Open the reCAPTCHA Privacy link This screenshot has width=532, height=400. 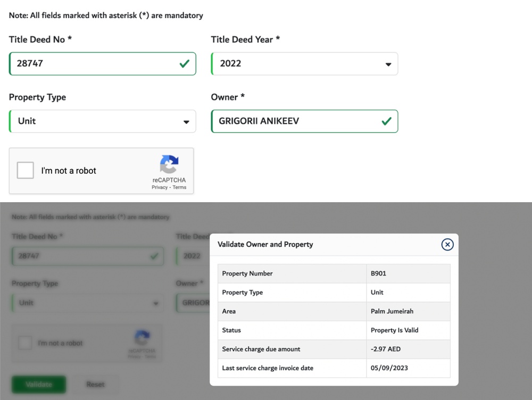(x=160, y=187)
